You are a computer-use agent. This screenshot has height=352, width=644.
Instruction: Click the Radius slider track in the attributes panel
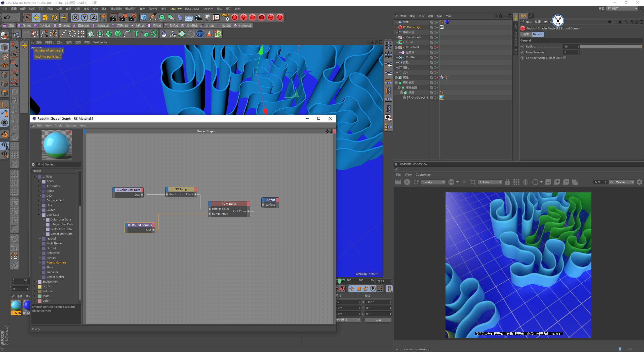tap(611, 46)
